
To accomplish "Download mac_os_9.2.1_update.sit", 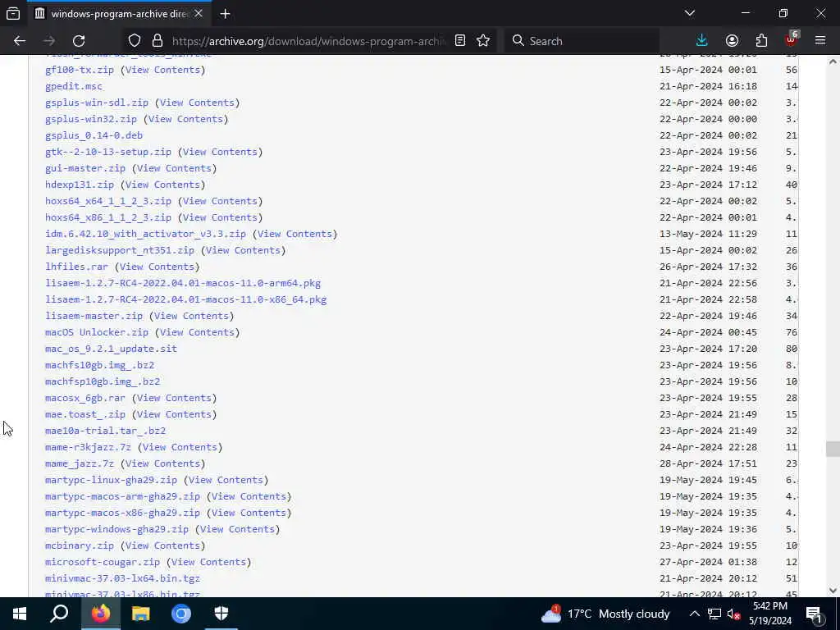I will coord(111,349).
